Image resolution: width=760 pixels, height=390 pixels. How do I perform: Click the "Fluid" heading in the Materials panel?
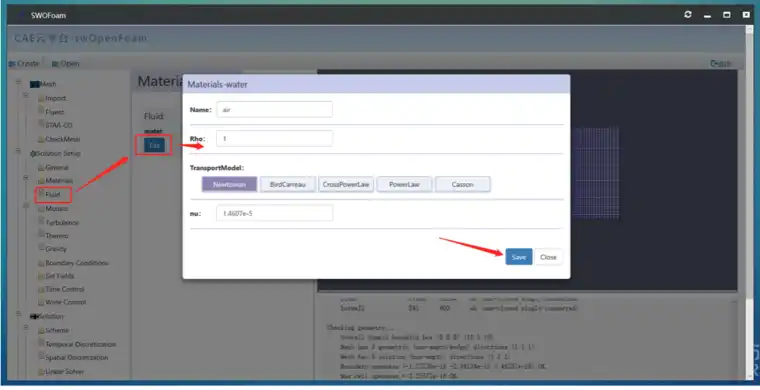point(154,116)
